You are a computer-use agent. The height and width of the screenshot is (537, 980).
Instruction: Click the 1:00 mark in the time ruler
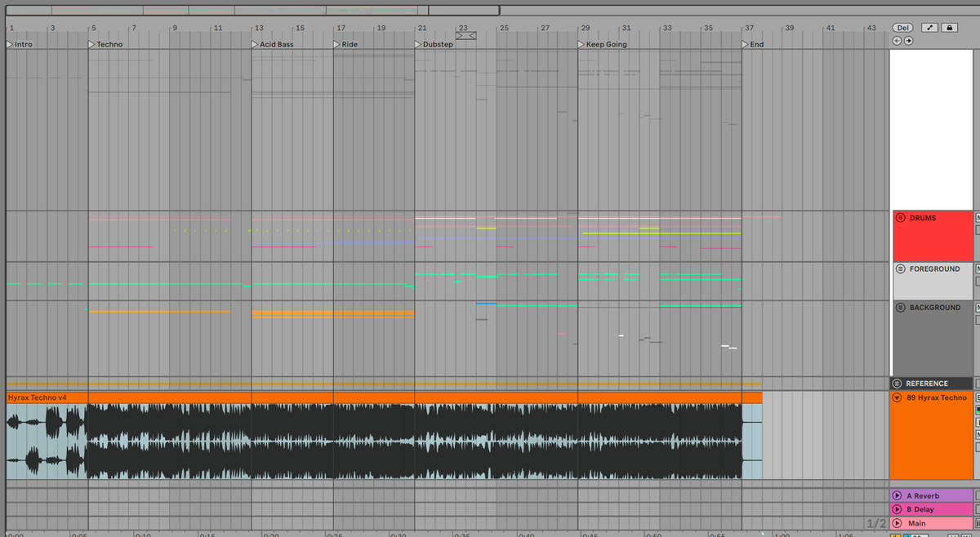click(781, 535)
